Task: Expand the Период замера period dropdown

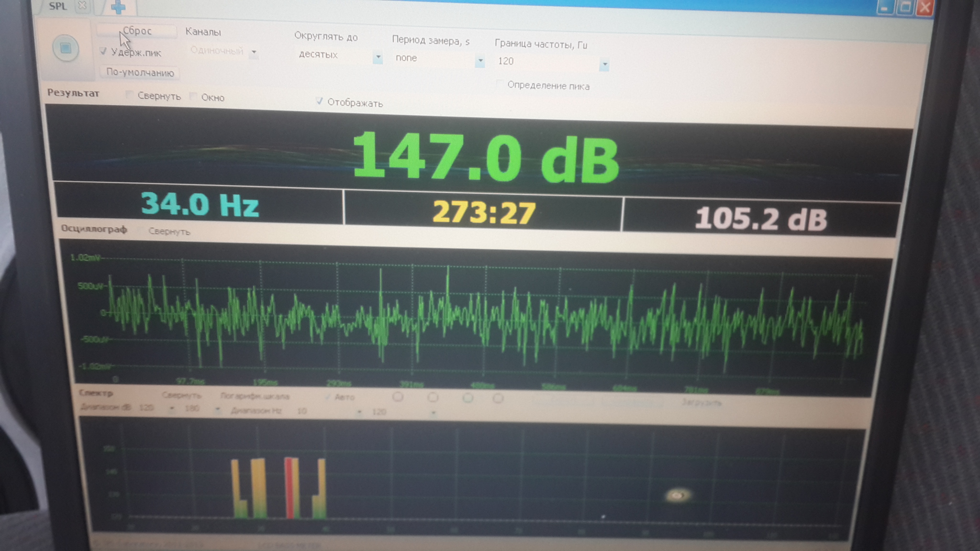Action: 480,61
